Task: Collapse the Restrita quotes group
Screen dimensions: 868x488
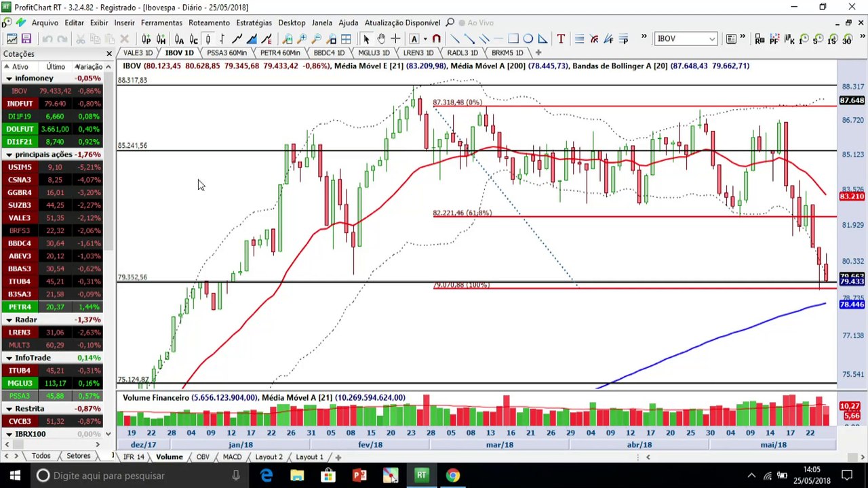Action: coord(9,409)
